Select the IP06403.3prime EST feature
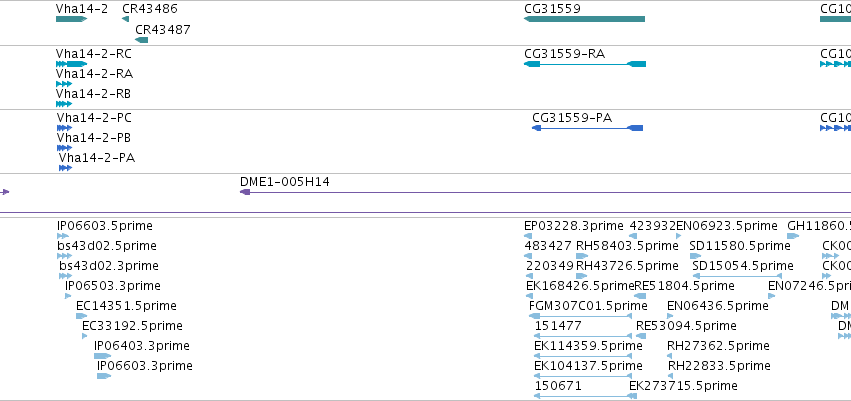Viewport: 851px width, 401px height. point(102,356)
